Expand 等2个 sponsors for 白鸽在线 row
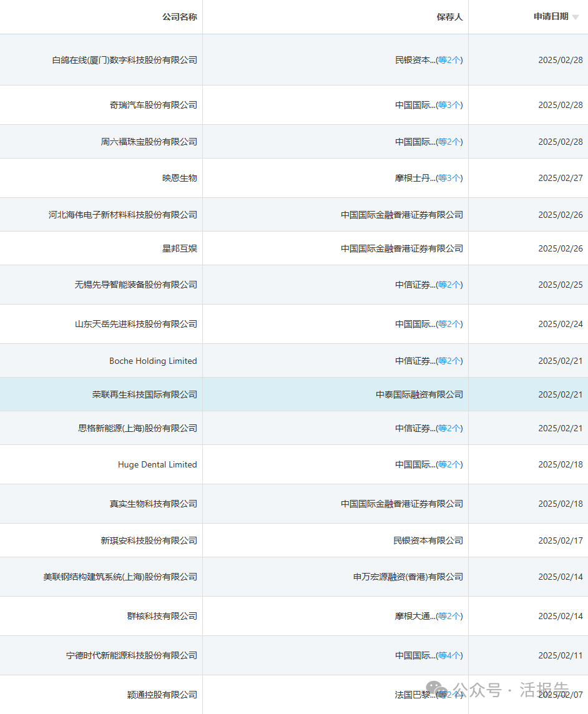Image resolution: width=588 pixels, height=714 pixels. pos(449,60)
